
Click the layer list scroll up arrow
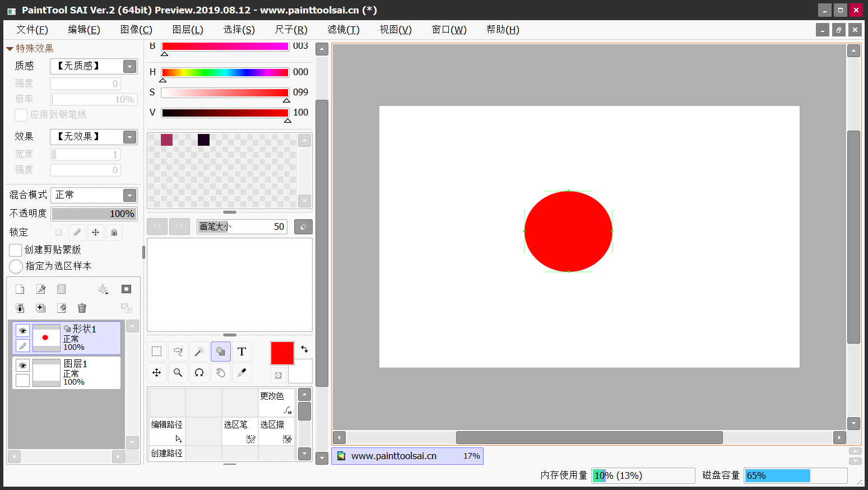133,326
